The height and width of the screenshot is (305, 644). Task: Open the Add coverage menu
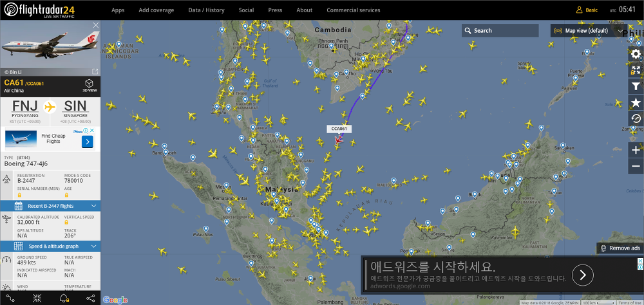(156, 10)
